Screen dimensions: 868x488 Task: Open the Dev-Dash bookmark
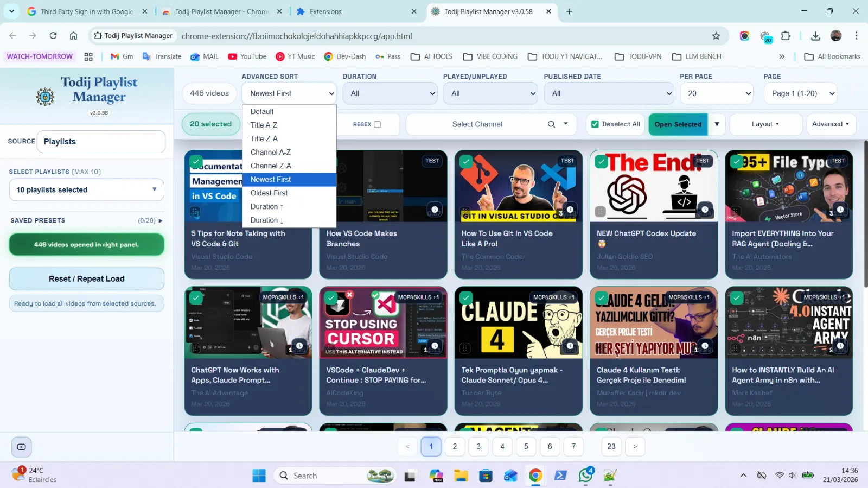tap(344, 56)
